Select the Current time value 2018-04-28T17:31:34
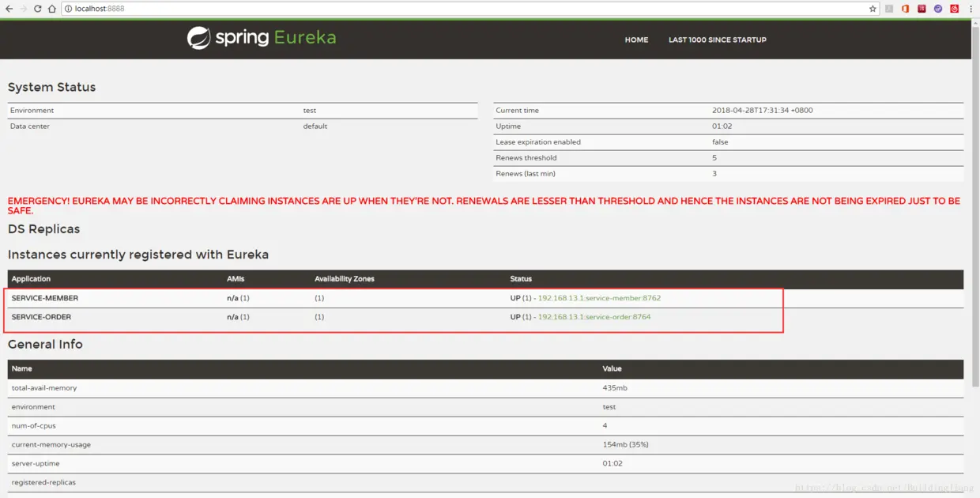The height and width of the screenshot is (498, 980). point(762,111)
